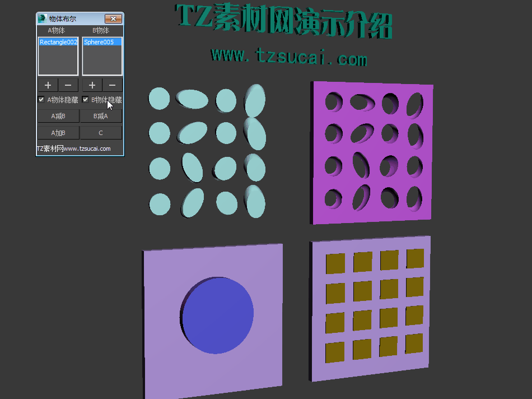The image size is (532, 399).
Task: Click the B减A boolean button
Action: (x=101, y=116)
